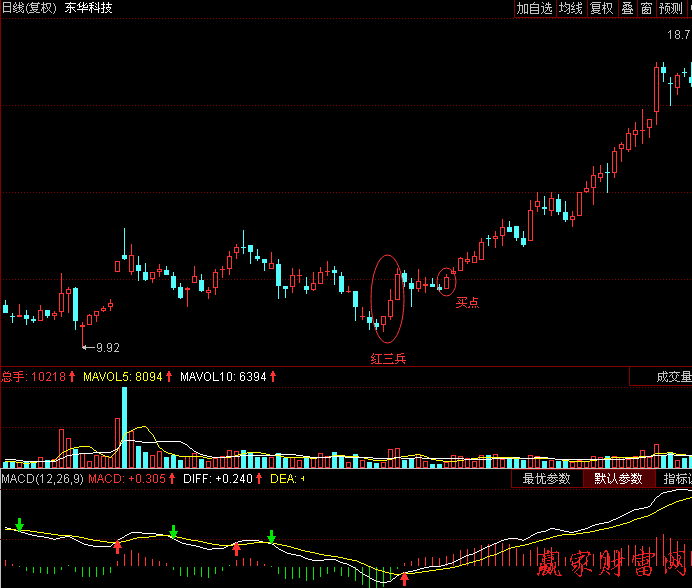Click the 9.92 low price marker
The image size is (692, 588).
point(106,348)
